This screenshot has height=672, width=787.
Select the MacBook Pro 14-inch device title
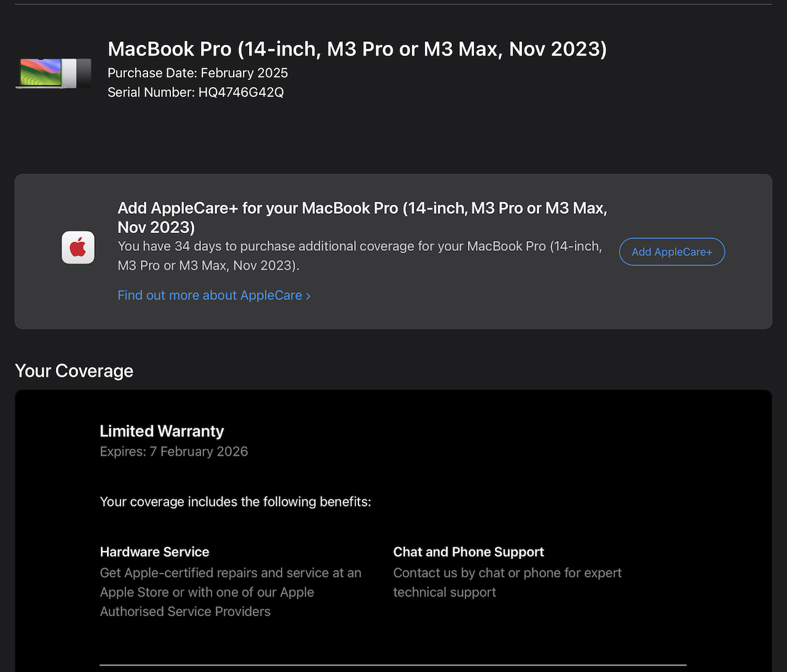357,49
